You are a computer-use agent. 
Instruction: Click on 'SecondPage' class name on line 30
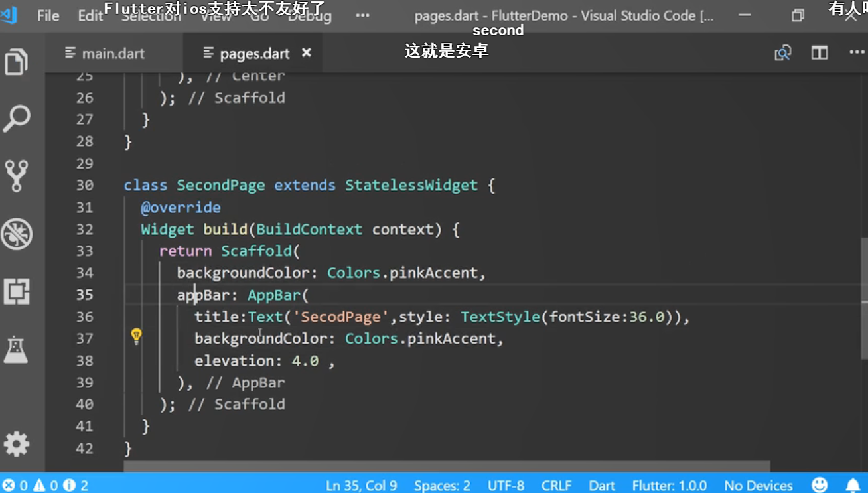coord(220,185)
